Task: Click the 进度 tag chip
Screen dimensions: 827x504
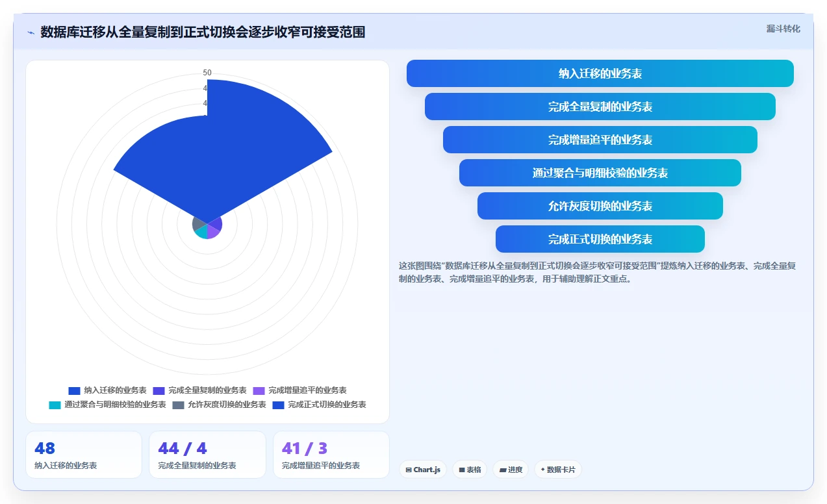Action: (x=511, y=470)
